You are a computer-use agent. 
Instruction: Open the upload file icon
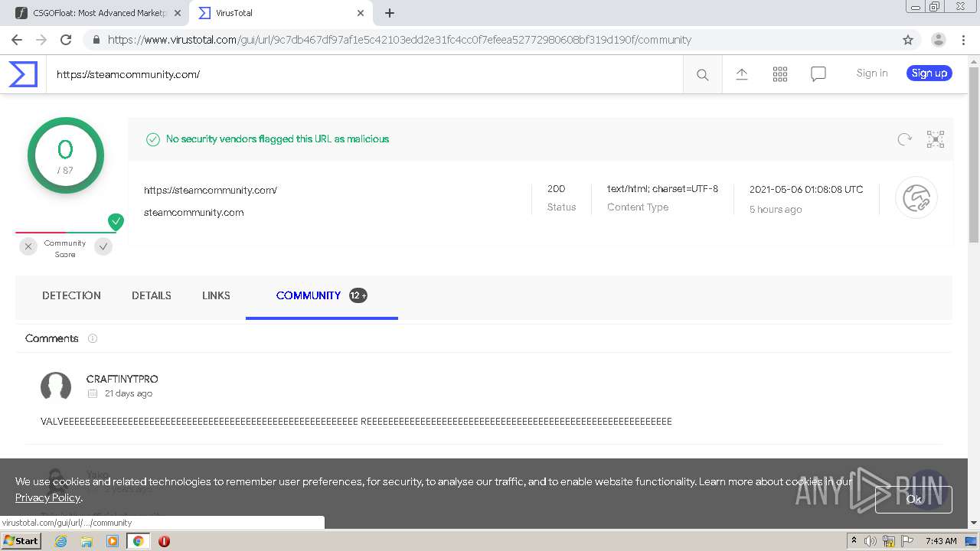coord(742,74)
